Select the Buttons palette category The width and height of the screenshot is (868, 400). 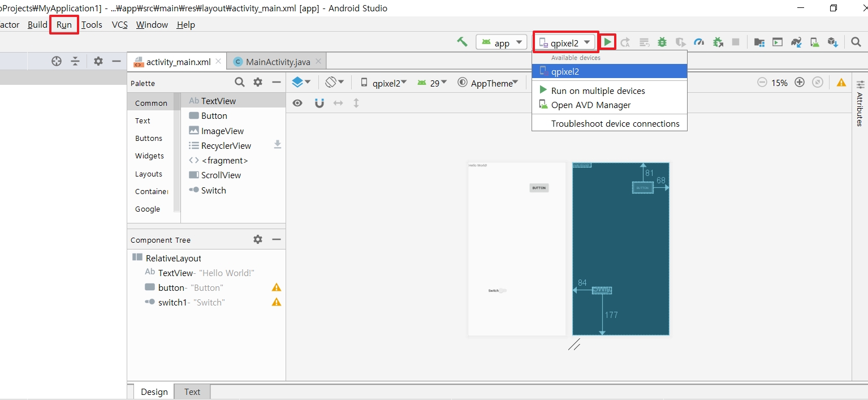149,138
